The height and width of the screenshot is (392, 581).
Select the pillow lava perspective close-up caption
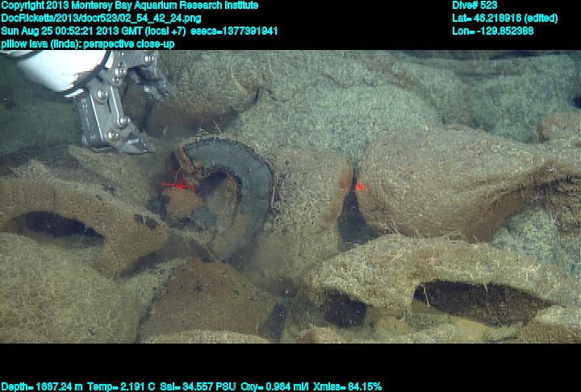click(88, 44)
